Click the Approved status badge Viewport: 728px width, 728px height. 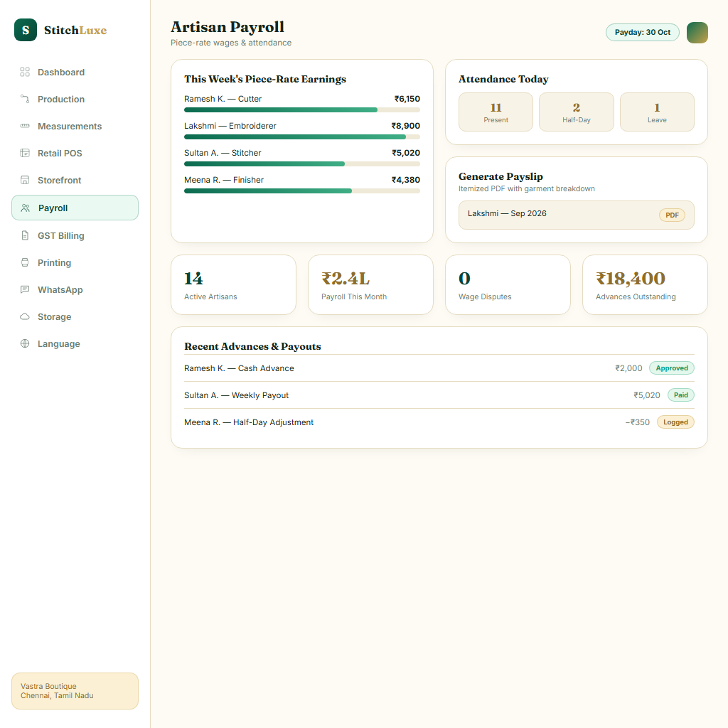[671, 368]
